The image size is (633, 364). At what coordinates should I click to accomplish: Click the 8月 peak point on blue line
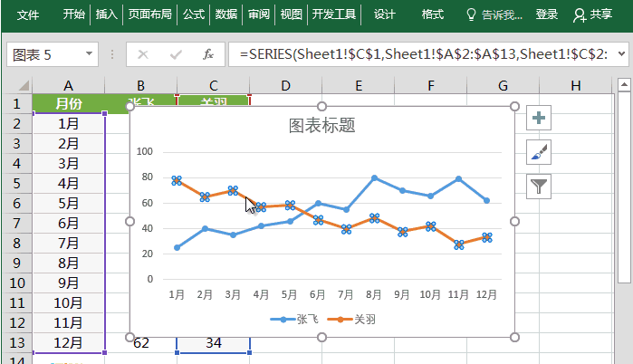(x=374, y=178)
